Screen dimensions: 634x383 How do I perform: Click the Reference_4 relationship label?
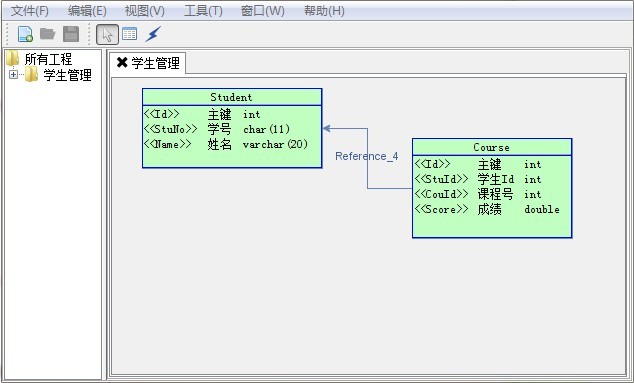[x=366, y=156]
